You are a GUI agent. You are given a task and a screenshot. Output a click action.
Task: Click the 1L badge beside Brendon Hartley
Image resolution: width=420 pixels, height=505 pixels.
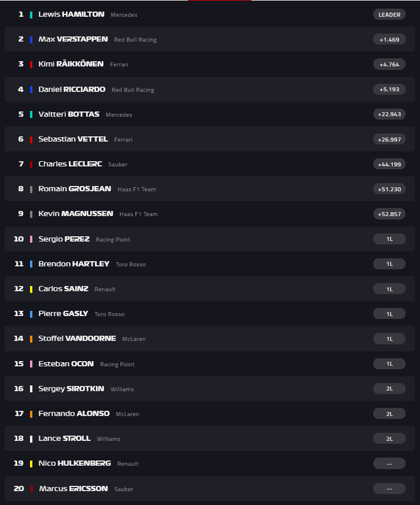[x=389, y=263]
